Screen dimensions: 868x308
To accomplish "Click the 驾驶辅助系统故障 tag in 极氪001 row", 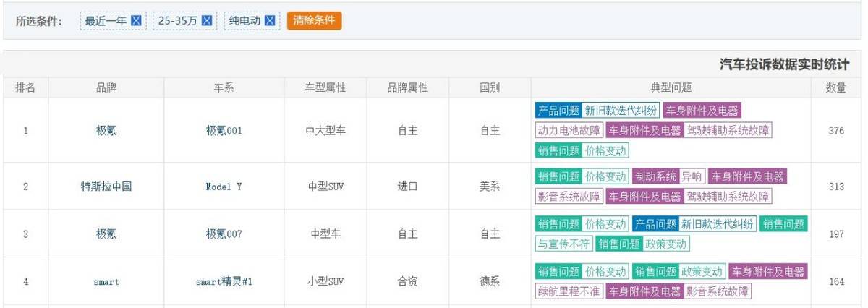I will tap(728, 131).
